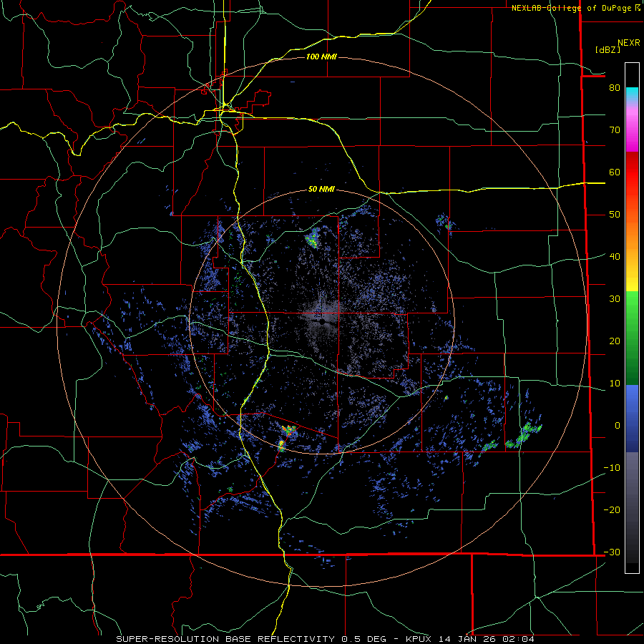Click the 0 dBZ scale value
The width and height of the screenshot is (644, 644).
pos(618,426)
